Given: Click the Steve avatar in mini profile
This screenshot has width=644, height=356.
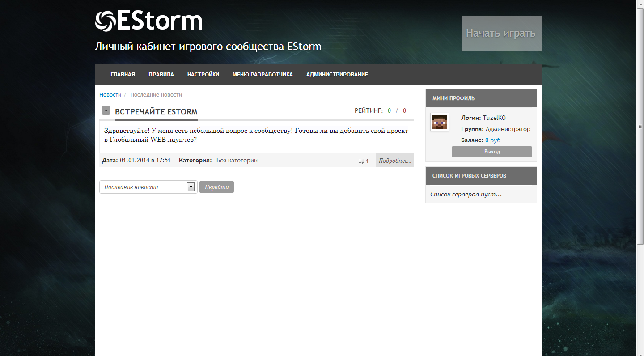Looking at the screenshot, I should [440, 122].
